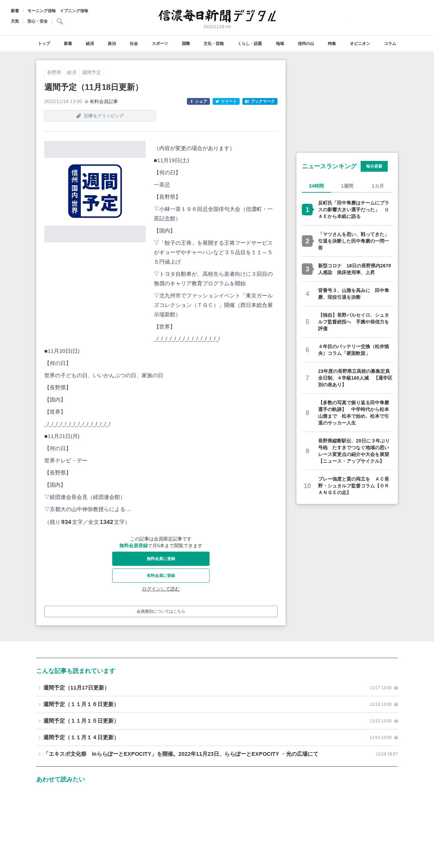The height and width of the screenshot is (868, 434).
Task: Open ranking 4 背番号3 article
Action: pos(347,294)
